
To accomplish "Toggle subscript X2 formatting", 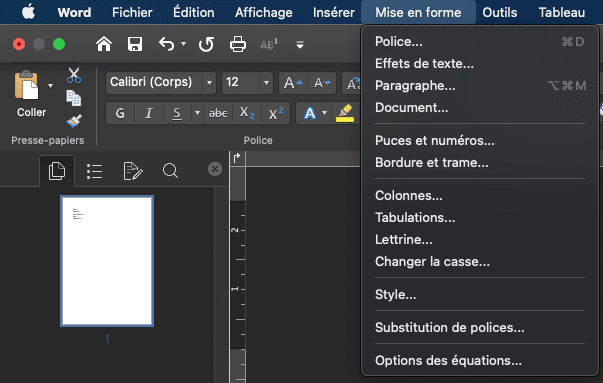I will click(x=247, y=113).
